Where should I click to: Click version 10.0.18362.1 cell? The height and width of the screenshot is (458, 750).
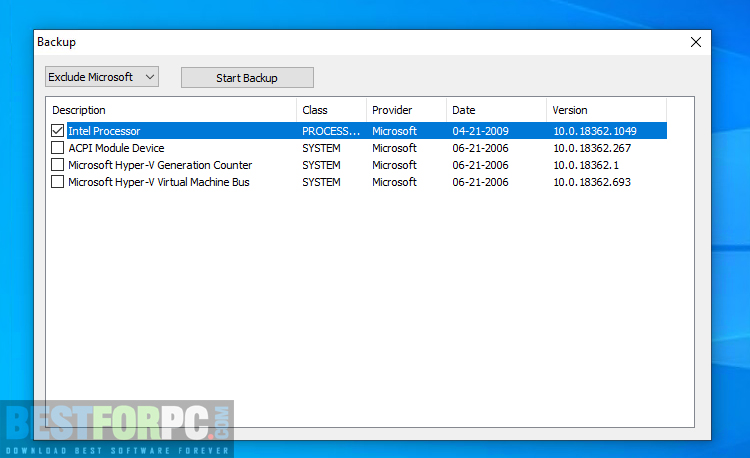point(585,165)
